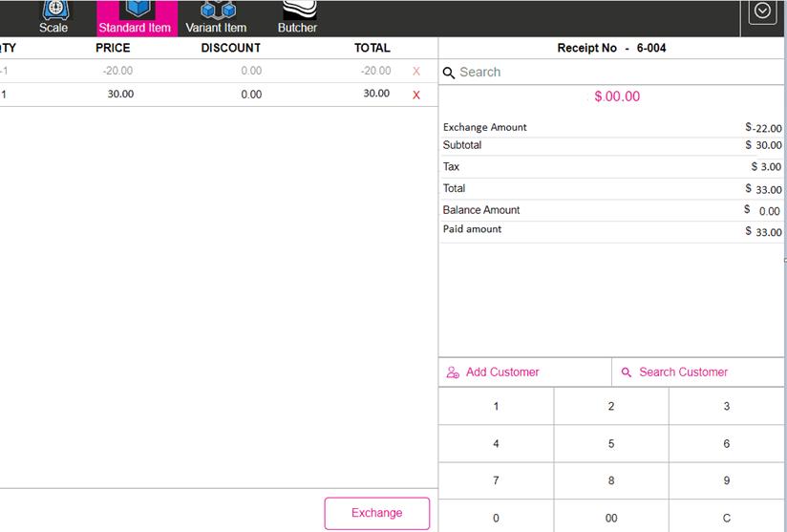This screenshot has height=532, width=787.
Task: Tap keypad single 0 key
Action: (496, 517)
